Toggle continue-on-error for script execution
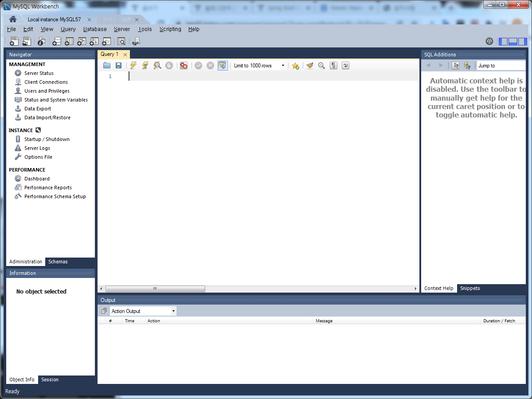532x399 pixels. click(x=184, y=66)
